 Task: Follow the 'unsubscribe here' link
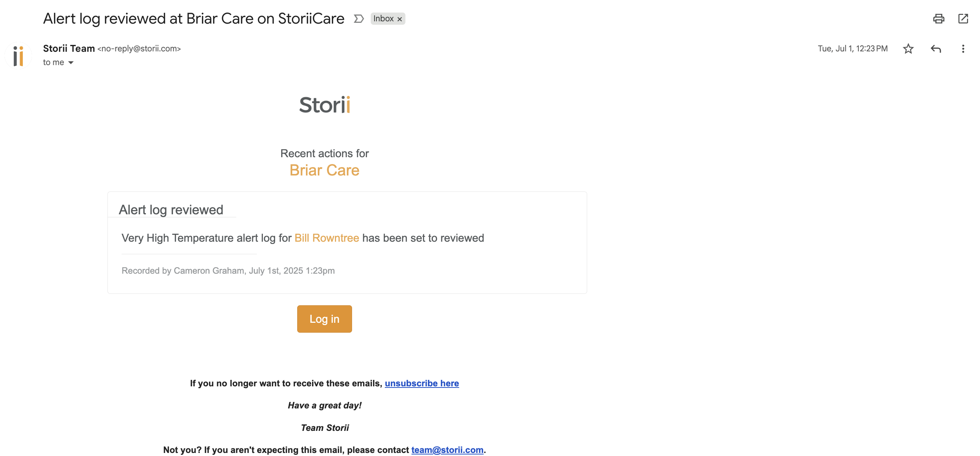[x=421, y=383]
